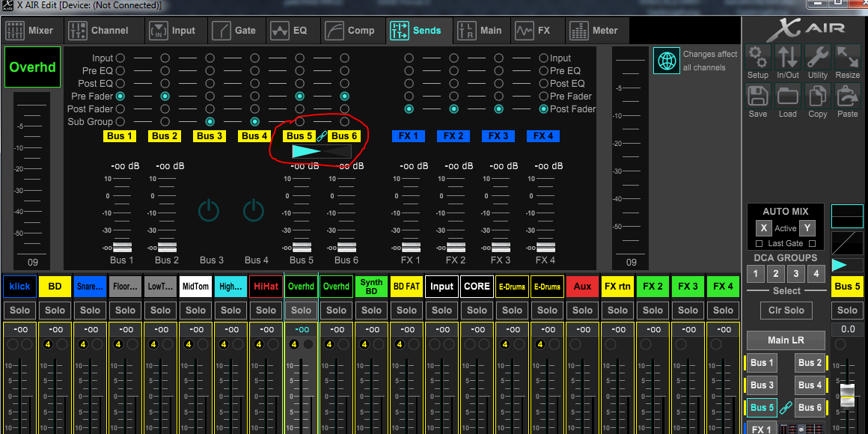Click the Resize arrows icon
The height and width of the screenshot is (434, 868).
point(848,57)
